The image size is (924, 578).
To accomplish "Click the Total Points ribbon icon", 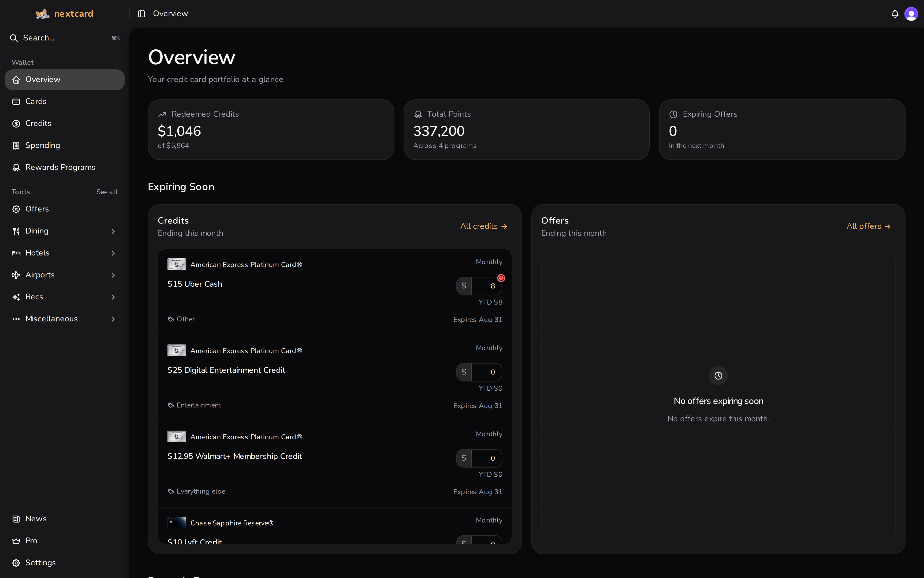I will [418, 114].
